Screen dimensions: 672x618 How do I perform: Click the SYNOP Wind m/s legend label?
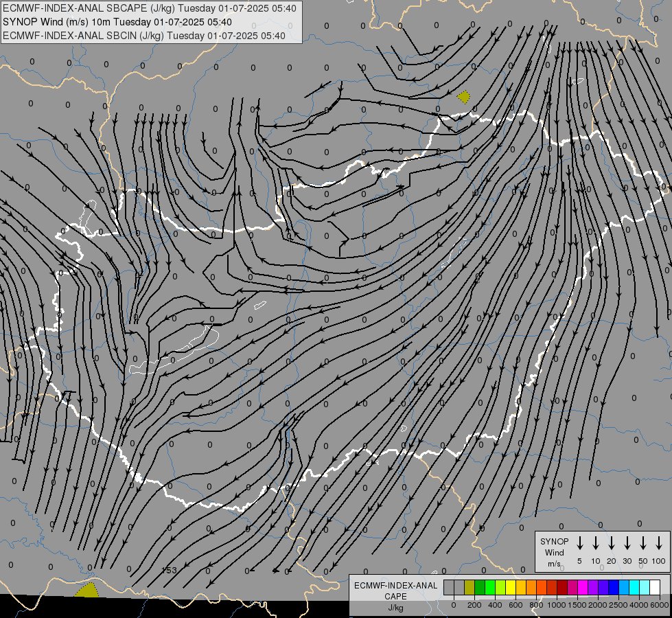554,552
